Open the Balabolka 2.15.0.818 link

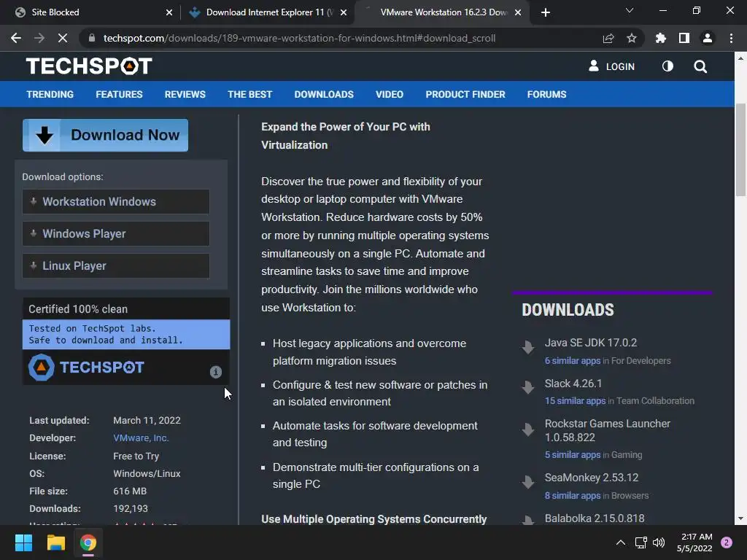click(x=595, y=518)
